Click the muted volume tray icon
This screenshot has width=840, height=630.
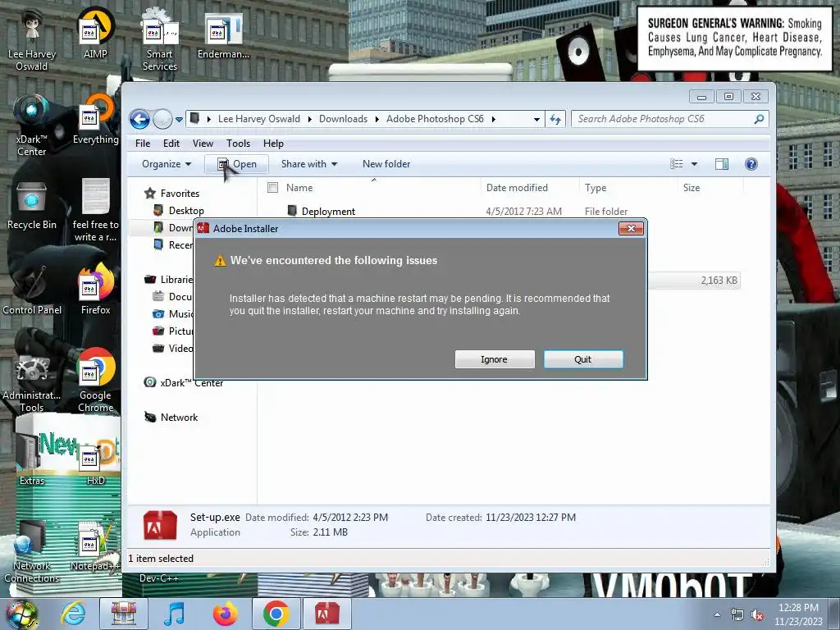point(757,615)
